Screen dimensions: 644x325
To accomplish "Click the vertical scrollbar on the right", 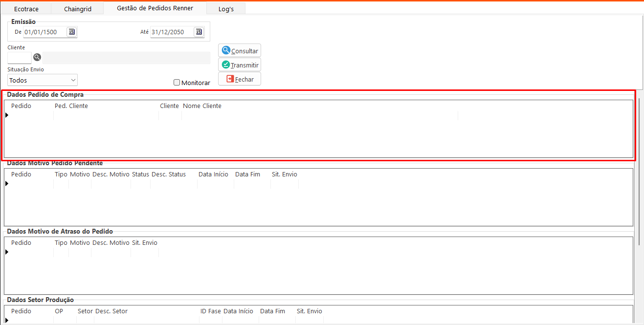I will click(x=639, y=171).
